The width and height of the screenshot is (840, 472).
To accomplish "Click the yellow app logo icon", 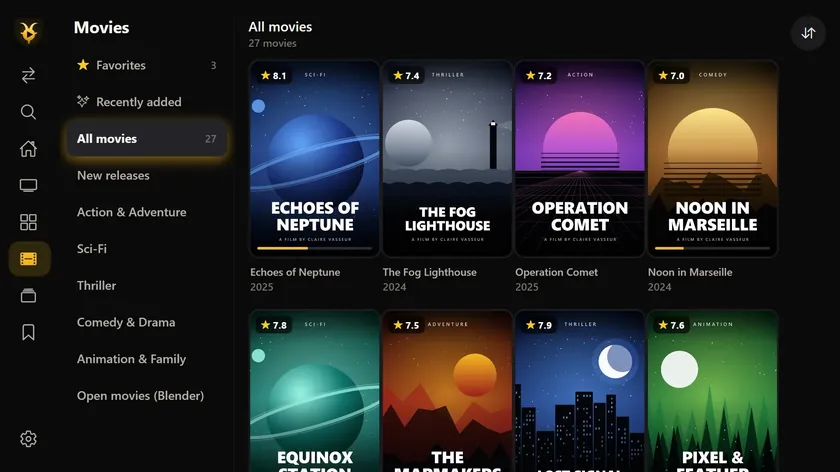I will (28, 32).
